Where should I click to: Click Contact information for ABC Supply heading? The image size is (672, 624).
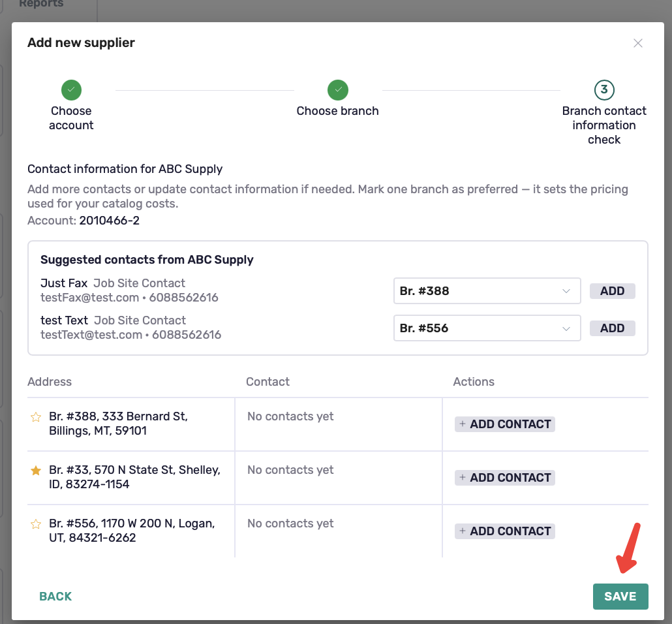pyautogui.click(x=125, y=169)
